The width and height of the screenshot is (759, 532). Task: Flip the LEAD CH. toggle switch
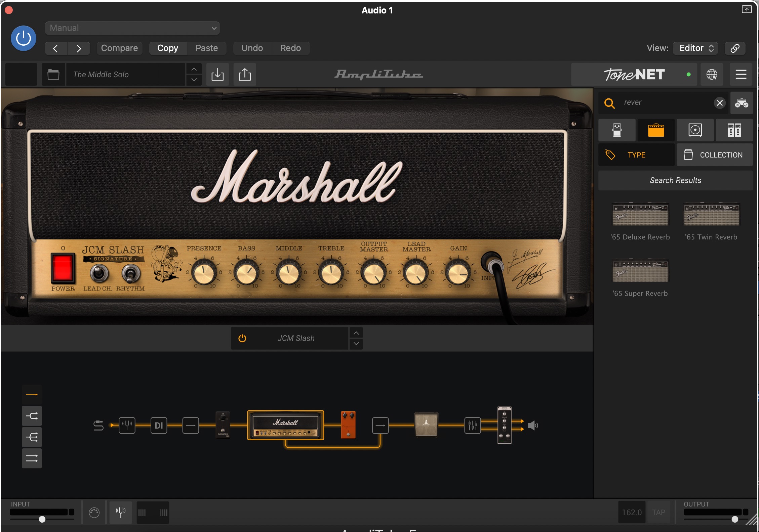[x=99, y=273]
